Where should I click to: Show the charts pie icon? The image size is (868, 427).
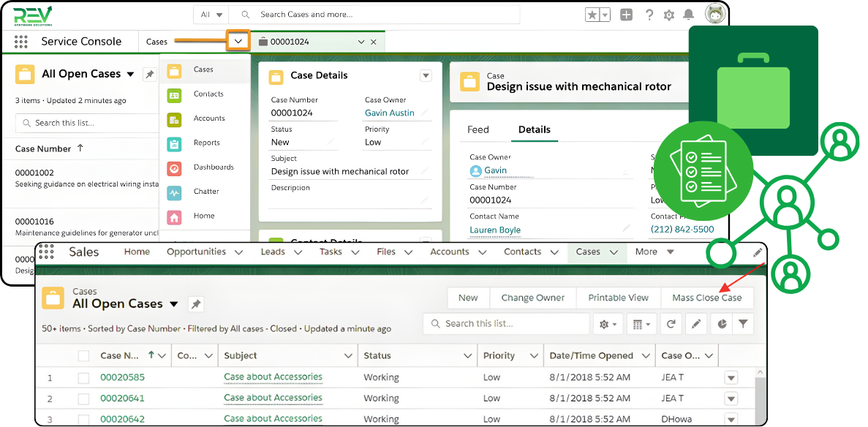tap(722, 324)
